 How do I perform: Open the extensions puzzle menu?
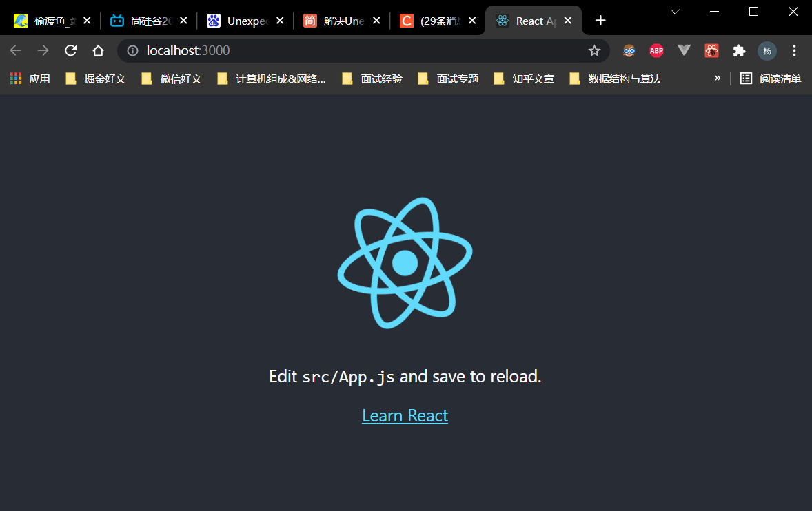[x=739, y=50]
